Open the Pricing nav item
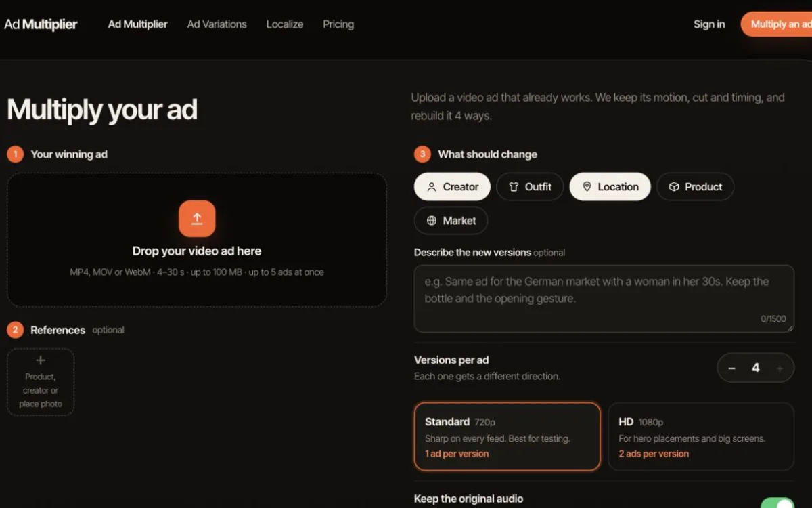 pos(338,24)
